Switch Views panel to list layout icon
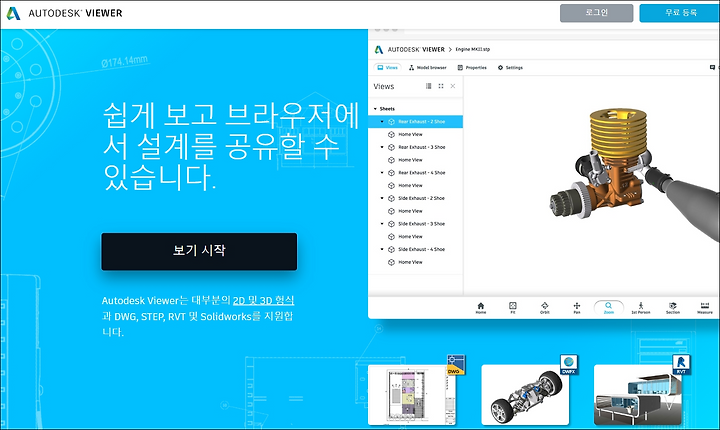The image size is (720, 430). pyautogui.click(x=428, y=86)
